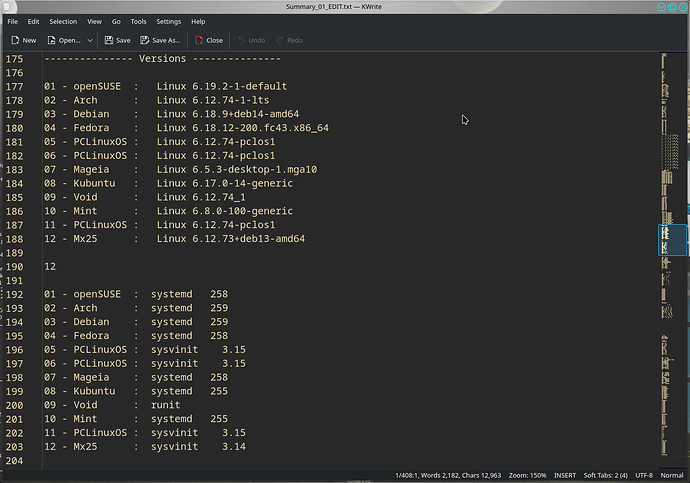Open the Settings menu

pyautogui.click(x=169, y=22)
